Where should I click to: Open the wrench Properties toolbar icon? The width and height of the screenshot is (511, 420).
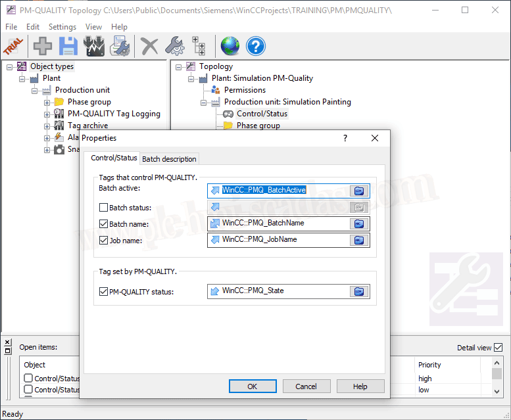[x=174, y=47]
